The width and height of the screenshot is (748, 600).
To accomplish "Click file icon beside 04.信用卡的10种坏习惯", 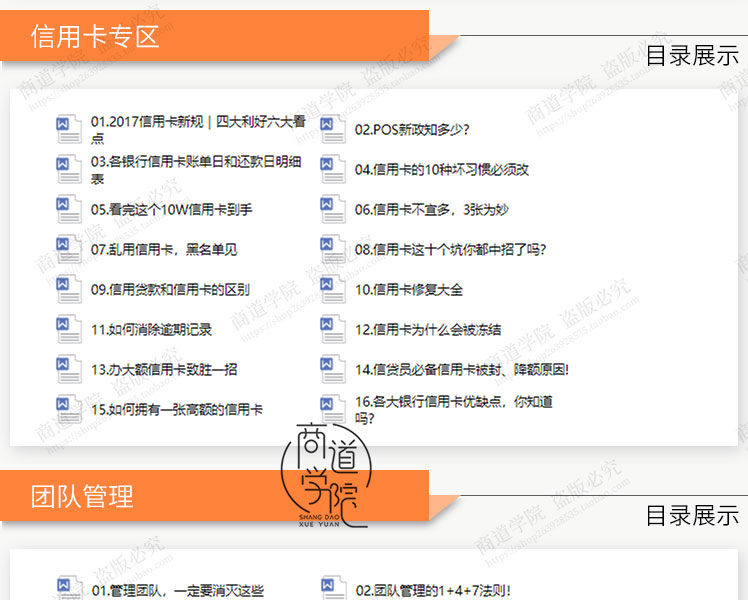I will (333, 169).
